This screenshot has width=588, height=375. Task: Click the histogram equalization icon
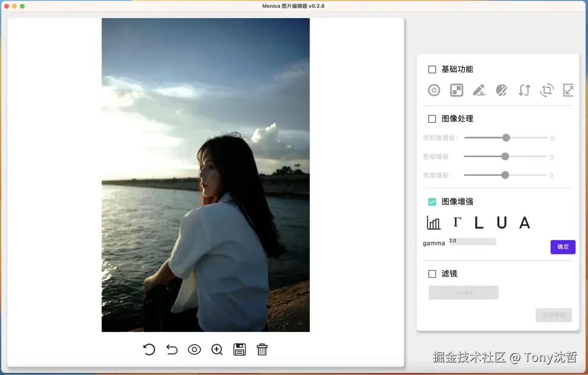click(x=433, y=222)
